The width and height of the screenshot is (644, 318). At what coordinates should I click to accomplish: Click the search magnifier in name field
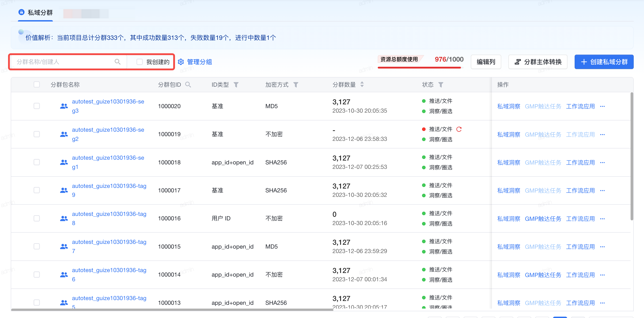(117, 62)
